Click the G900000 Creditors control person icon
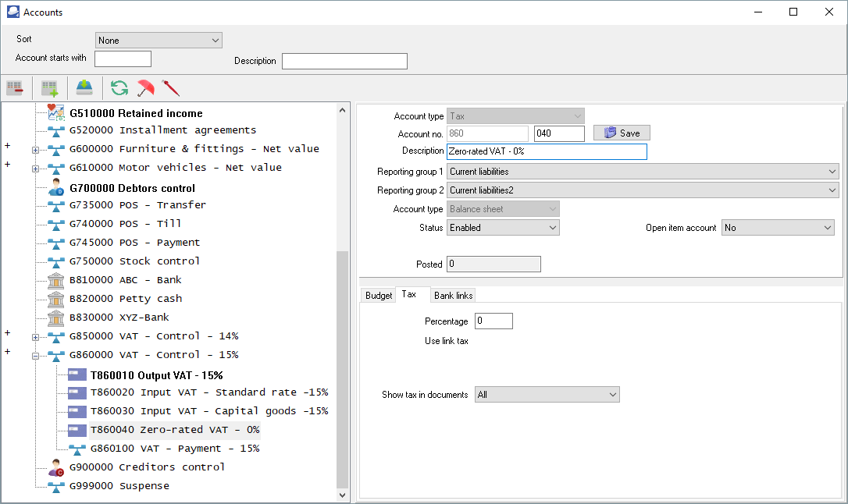 55,467
